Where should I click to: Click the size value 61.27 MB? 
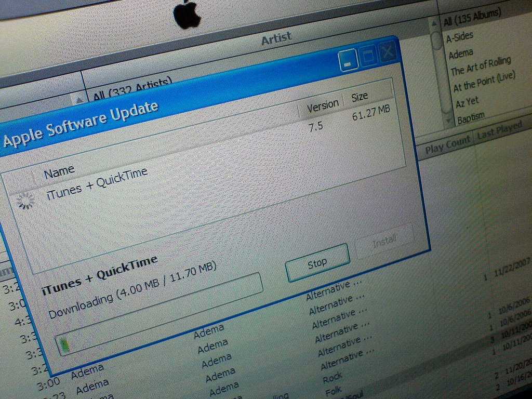tap(371, 113)
